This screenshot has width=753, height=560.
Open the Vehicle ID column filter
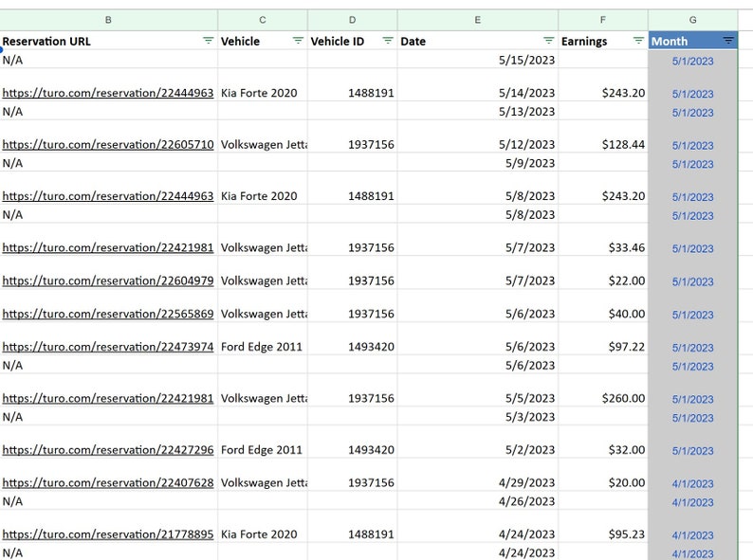[x=388, y=41]
